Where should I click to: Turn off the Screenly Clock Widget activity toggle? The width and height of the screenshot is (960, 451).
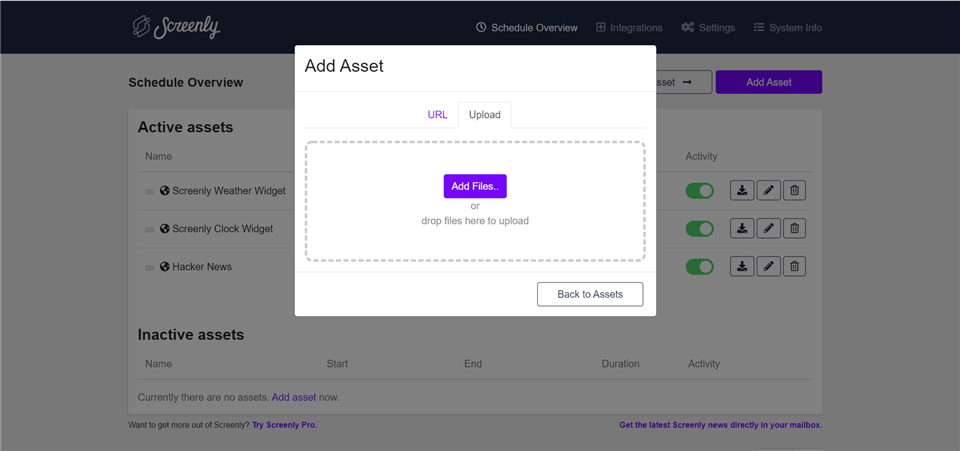click(x=699, y=229)
